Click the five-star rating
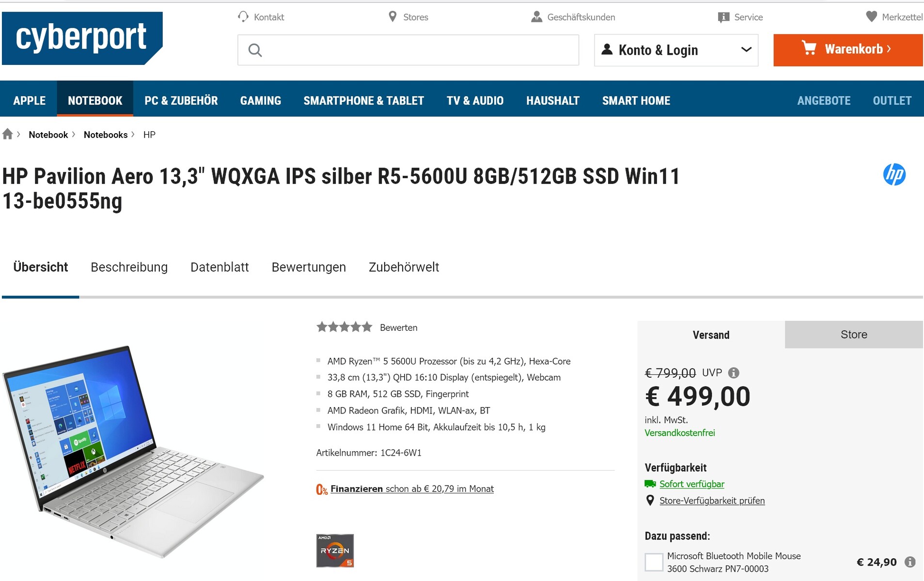Screen dimensions: 924x581 [344, 327]
